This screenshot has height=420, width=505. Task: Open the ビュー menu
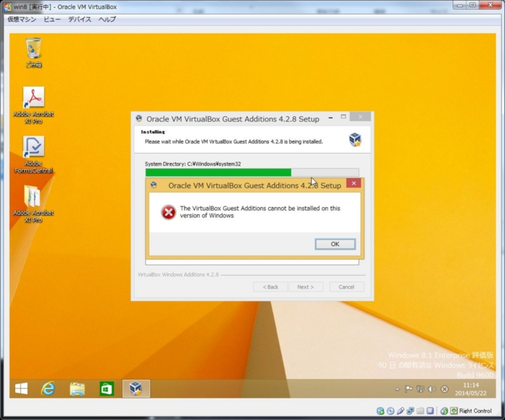[52, 19]
